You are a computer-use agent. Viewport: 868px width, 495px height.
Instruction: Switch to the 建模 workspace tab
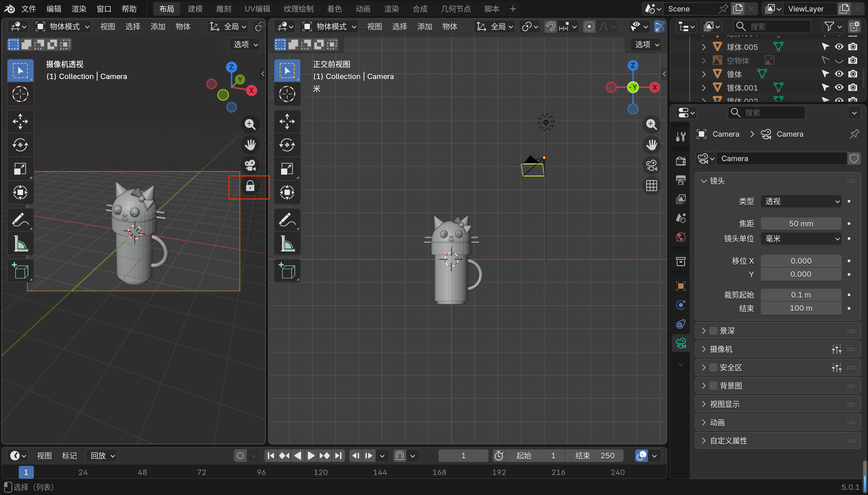click(195, 9)
